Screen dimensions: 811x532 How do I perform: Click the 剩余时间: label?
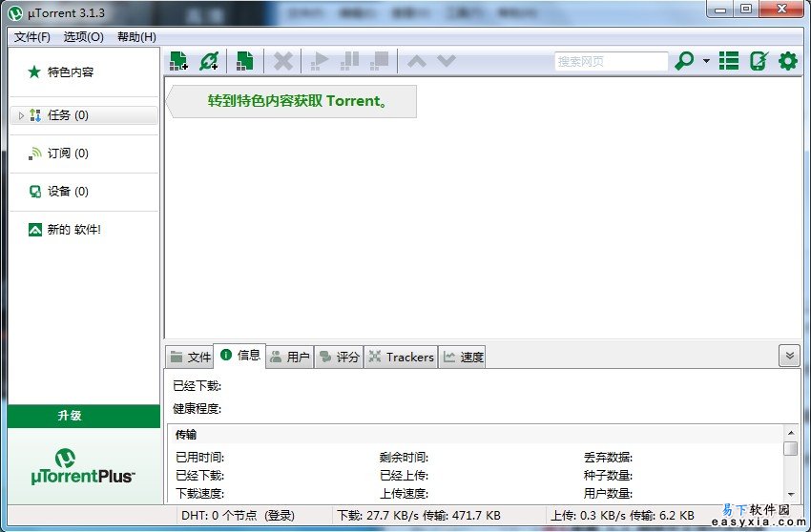404,458
